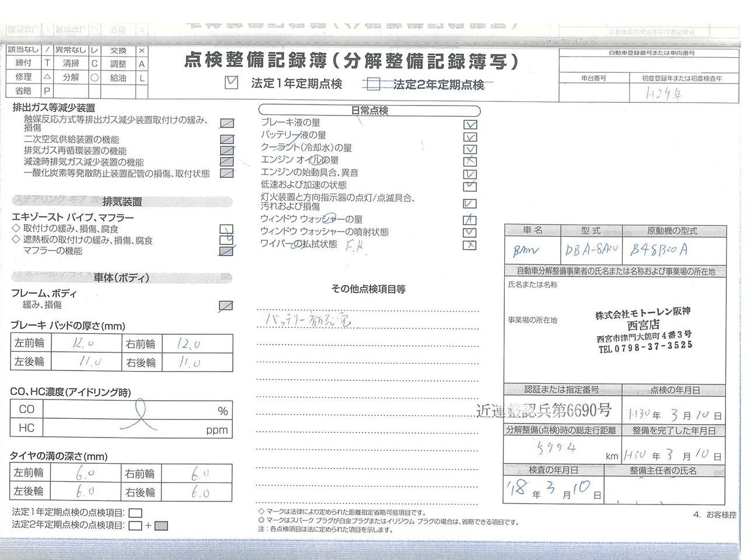Select the shaded box for マフラーの機能
747x560 pixels.
tap(226, 251)
